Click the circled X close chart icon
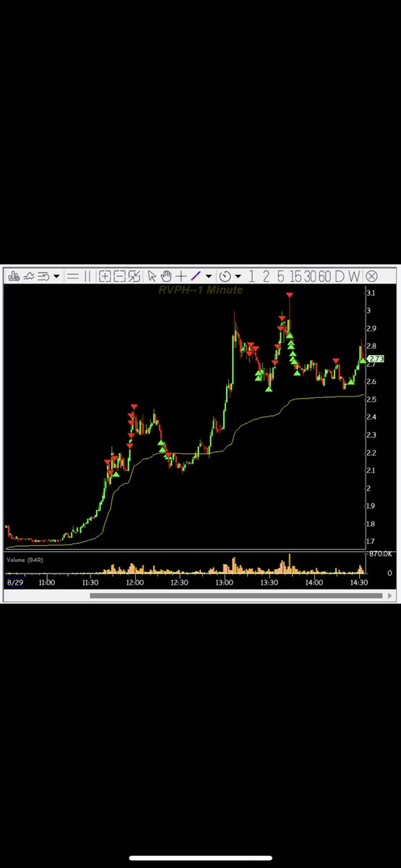Viewport: 401px width, 868px height. pyautogui.click(x=371, y=276)
